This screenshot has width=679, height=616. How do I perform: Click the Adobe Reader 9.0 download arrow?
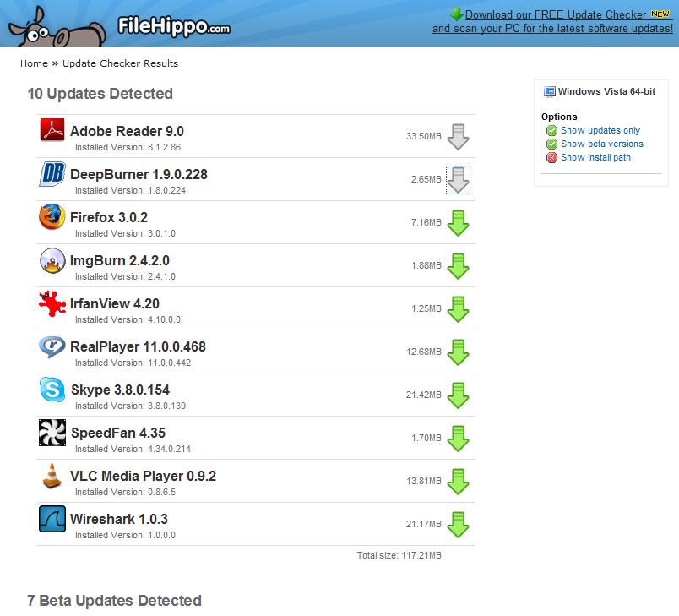coord(458,137)
